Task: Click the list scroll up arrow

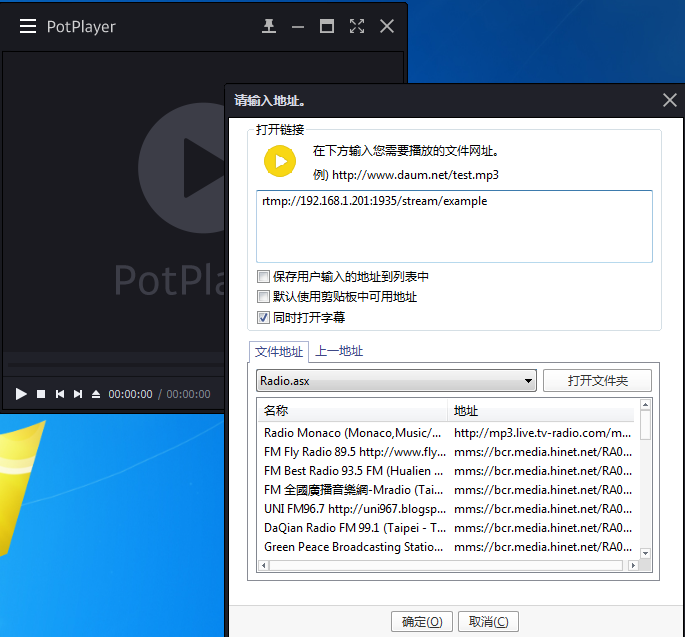Action: pyautogui.click(x=645, y=405)
